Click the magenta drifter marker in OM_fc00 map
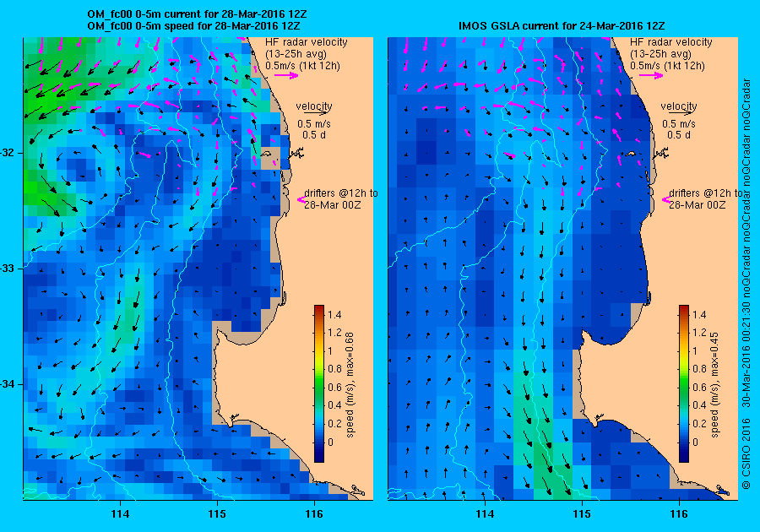The height and width of the screenshot is (532, 760). click(301, 199)
